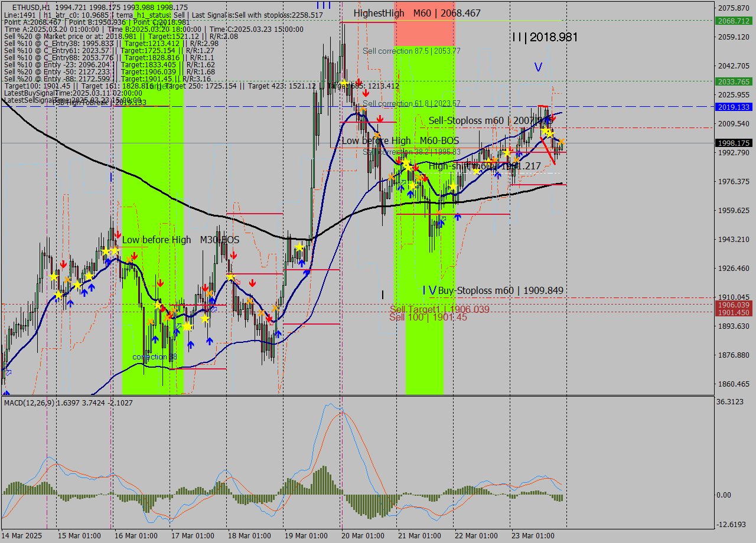Click the blue 2019.133 price axis tag
Viewport: 756px width, 543px height.
point(734,107)
